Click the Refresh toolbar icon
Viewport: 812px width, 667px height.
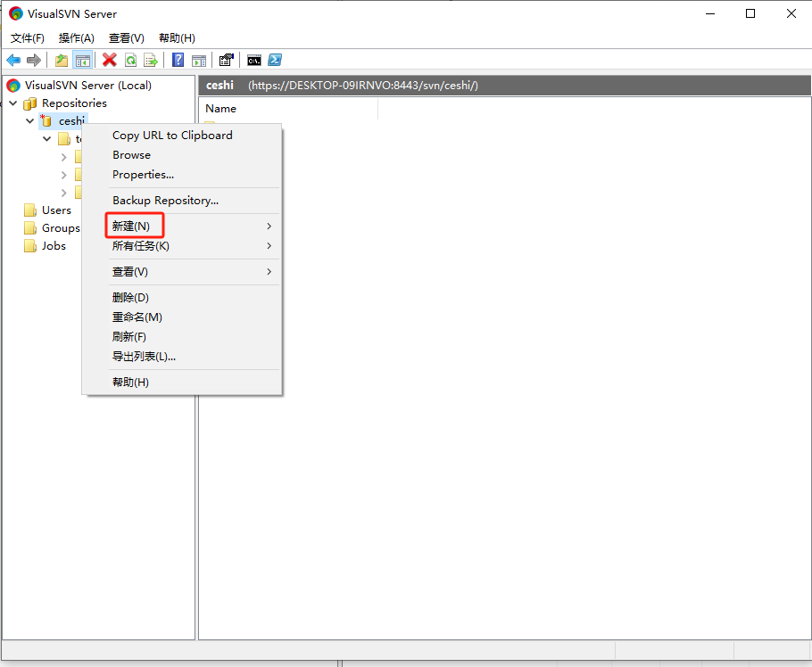[131, 60]
